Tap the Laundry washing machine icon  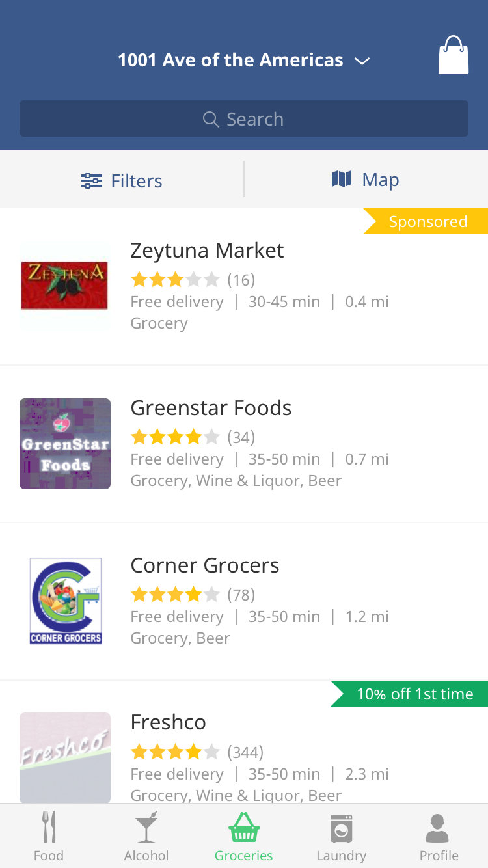point(341,828)
